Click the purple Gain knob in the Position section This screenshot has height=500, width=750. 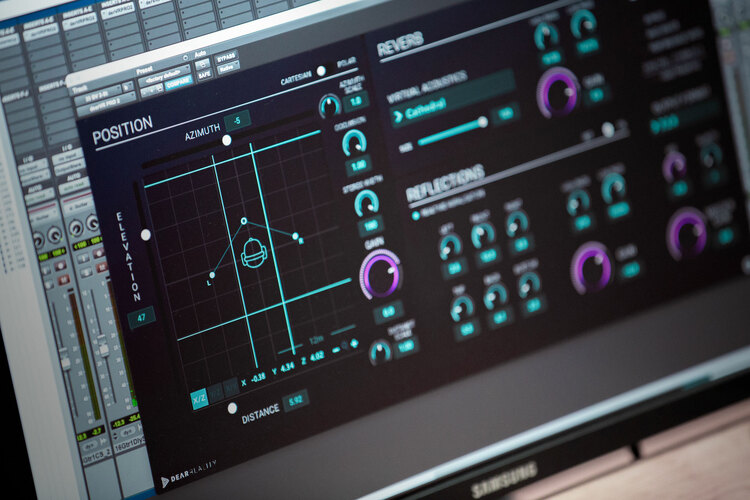[380, 273]
